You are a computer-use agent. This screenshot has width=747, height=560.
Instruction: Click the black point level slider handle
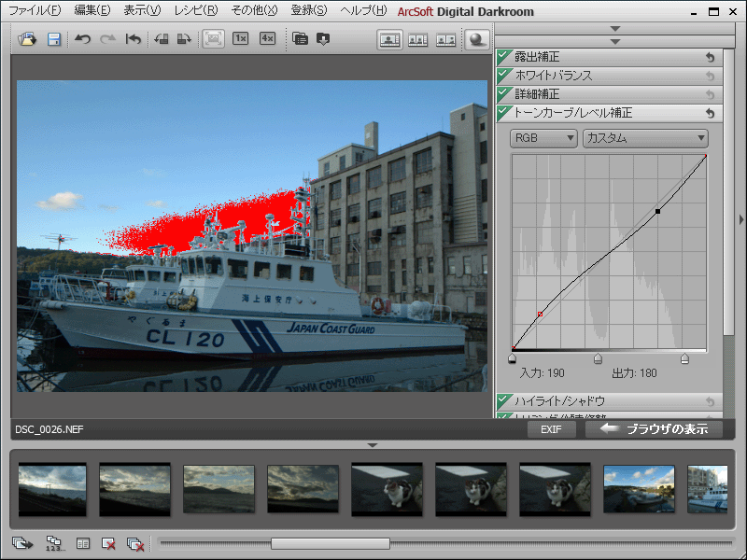click(512, 358)
